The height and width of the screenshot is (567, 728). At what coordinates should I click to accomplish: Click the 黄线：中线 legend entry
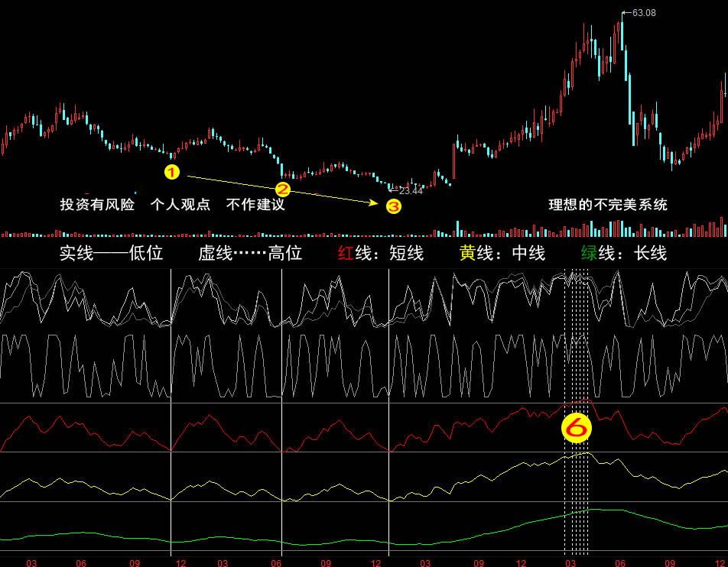click(502, 254)
